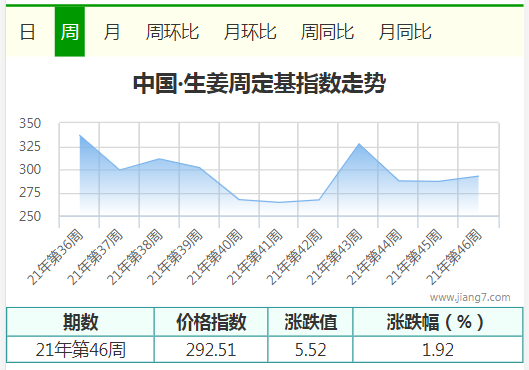
Task: Select the 周同比 tab
Action: 327,32
